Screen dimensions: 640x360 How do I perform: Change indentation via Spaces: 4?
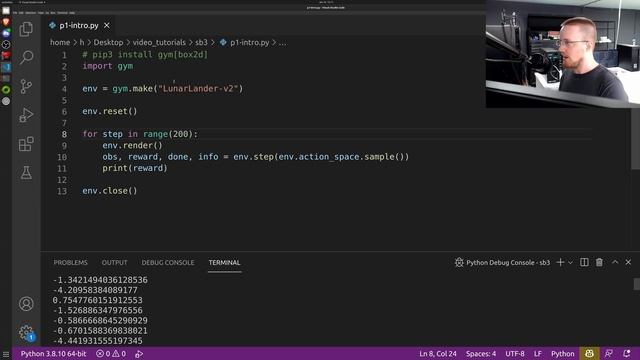click(481, 353)
